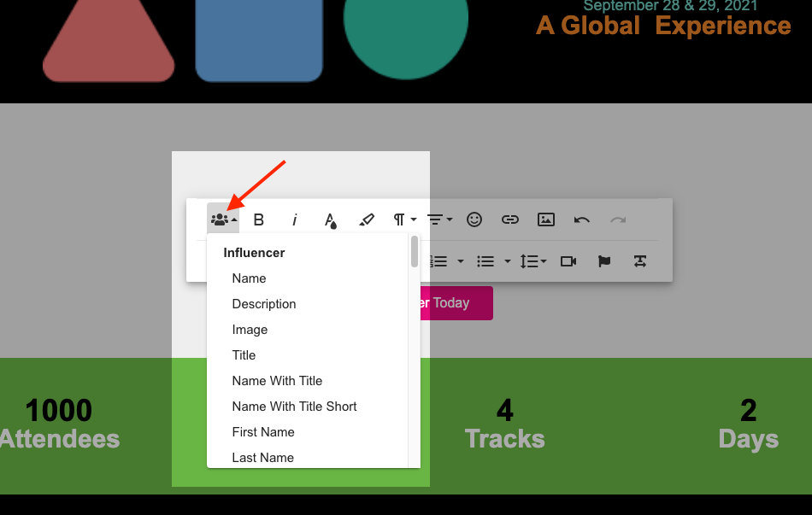Open the emoji picker
Viewport: 812px width, 515px height.
[x=474, y=219]
